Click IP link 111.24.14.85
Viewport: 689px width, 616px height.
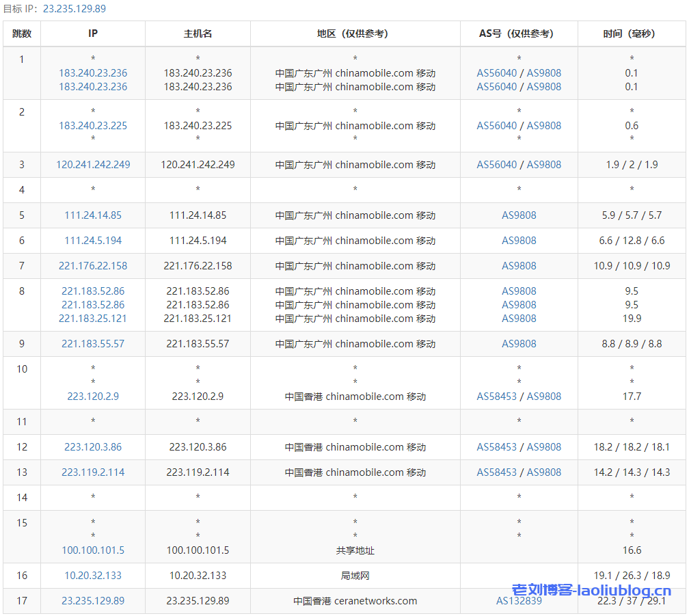93,215
